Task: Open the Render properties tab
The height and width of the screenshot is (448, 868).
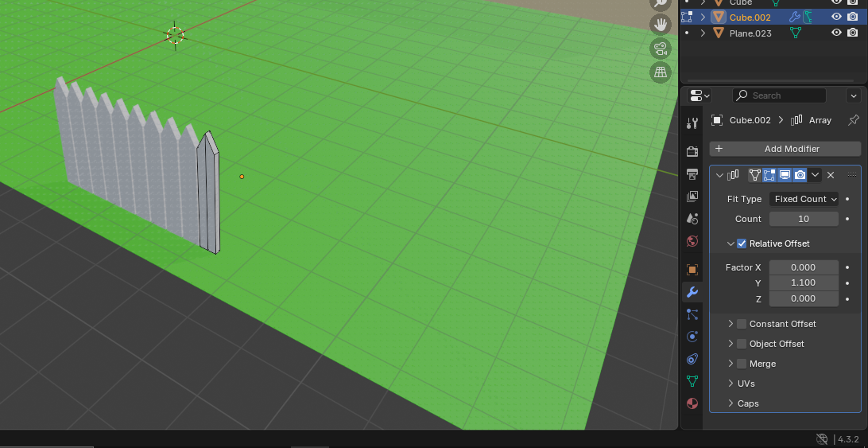Action: [x=692, y=151]
